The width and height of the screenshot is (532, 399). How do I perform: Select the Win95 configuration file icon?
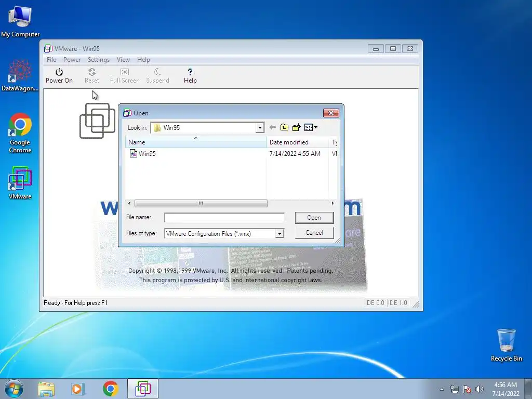[x=134, y=153]
